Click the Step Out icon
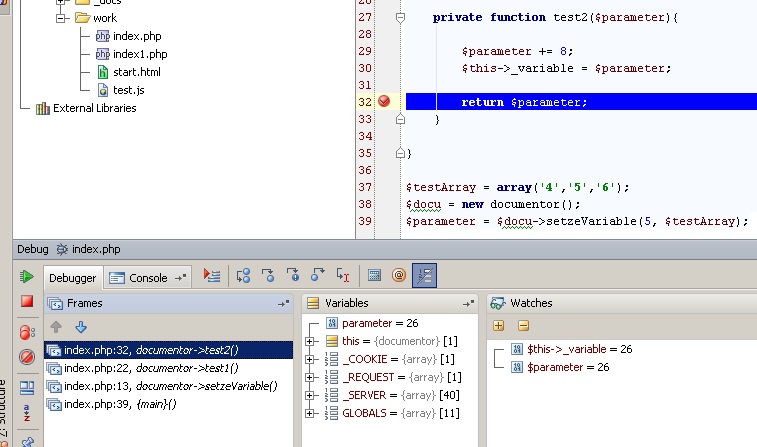 (318, 276)
